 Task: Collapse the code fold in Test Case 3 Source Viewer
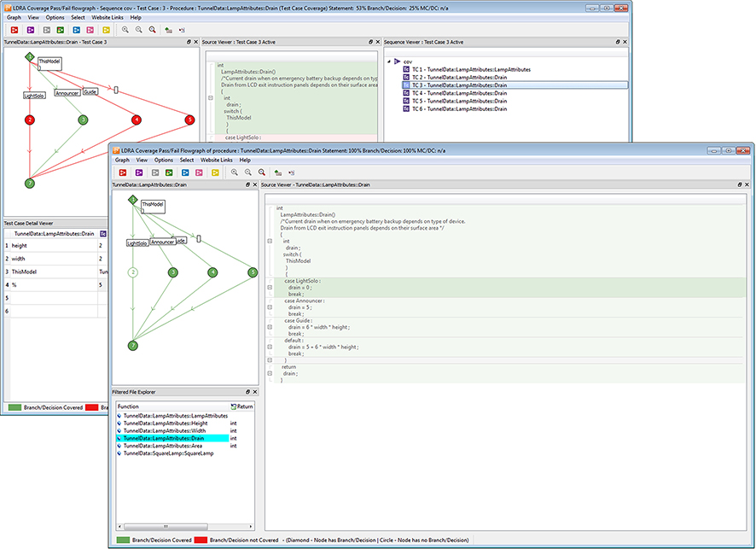[211, 98]
